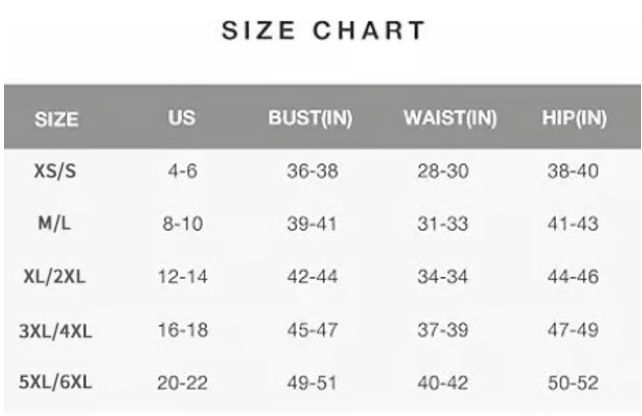The image size is (642, 416).
Task: Select the 3XL/4XL size row label
Action: pyautogui.click(x=56, y=330)
